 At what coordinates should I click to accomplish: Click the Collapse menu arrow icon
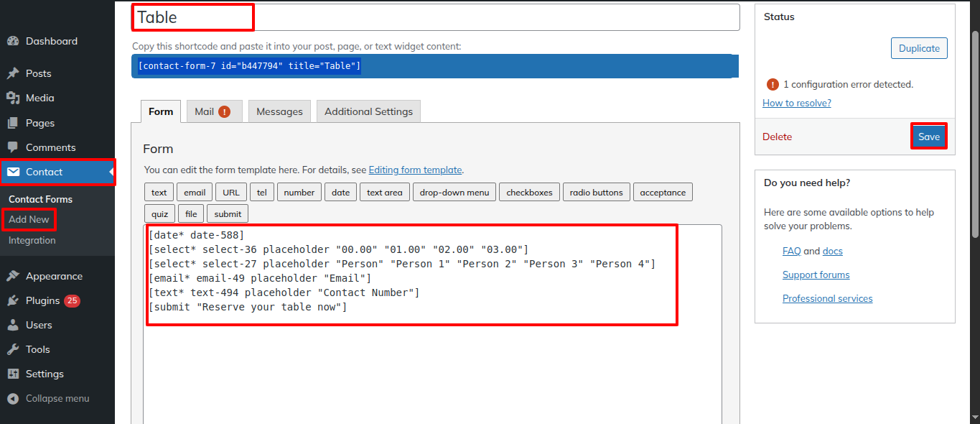(13, 398)
